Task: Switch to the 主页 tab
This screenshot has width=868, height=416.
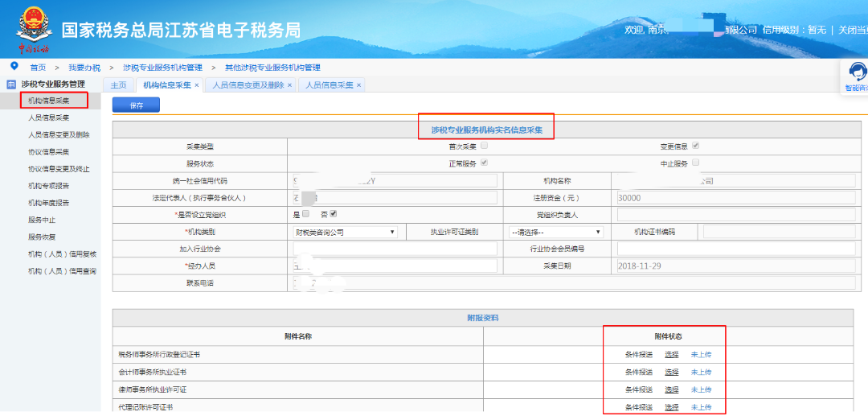Action: 118,85
